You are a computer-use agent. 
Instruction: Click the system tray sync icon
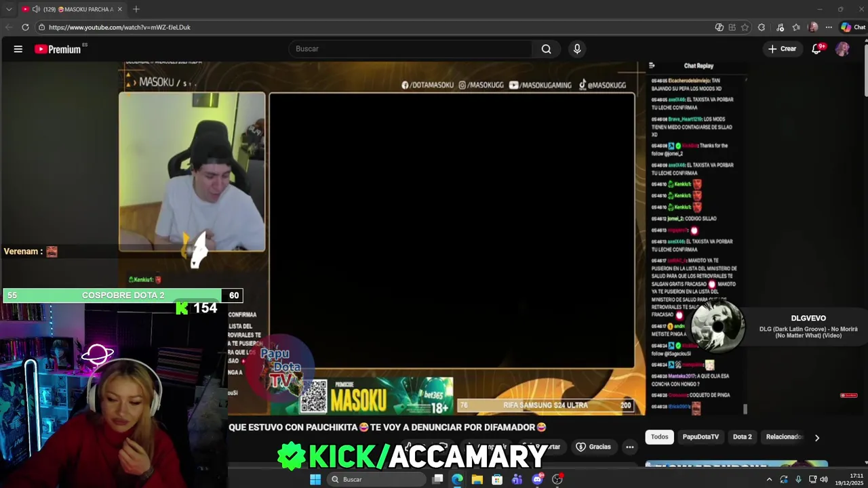click(784, 479)
